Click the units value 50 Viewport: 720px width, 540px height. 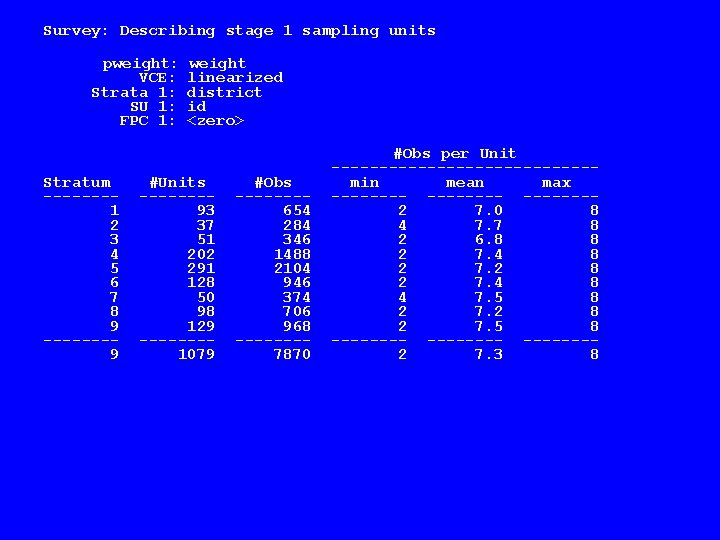click(x=206, y=298)
